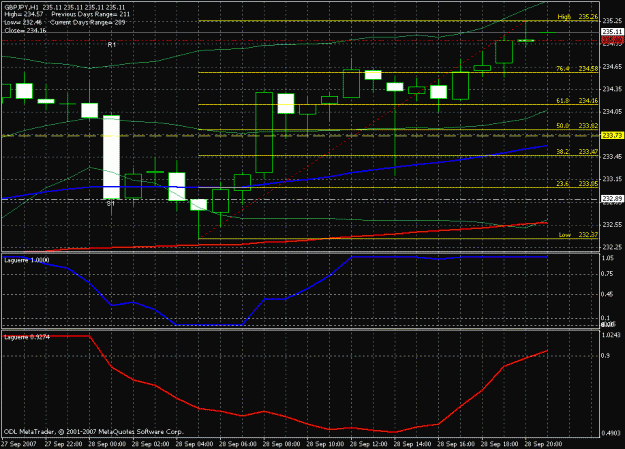
Task: Click the 234.35 price scale value
Action: tap(613, 89)
